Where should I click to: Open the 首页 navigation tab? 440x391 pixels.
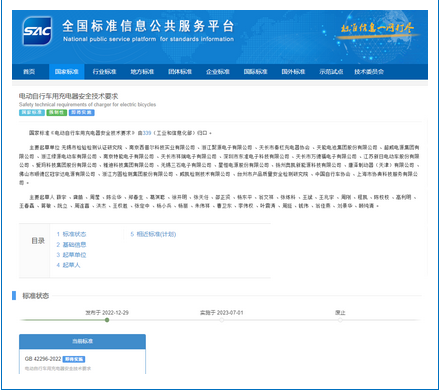click(x=29, y=72)
